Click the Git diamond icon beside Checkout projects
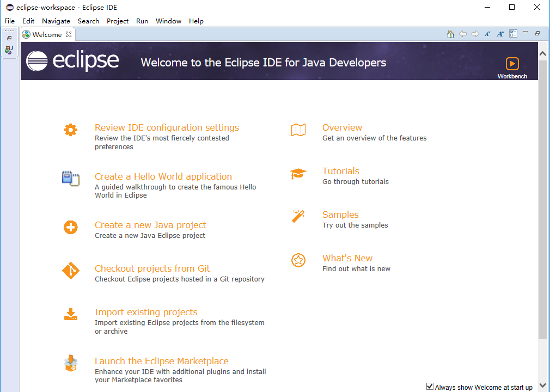 coord(70,271)
